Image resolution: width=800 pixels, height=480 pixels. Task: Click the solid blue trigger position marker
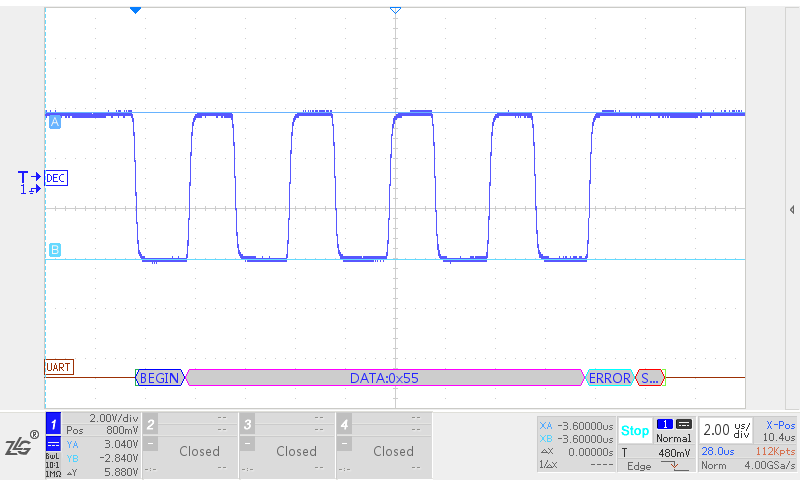[x=136, y=9]
